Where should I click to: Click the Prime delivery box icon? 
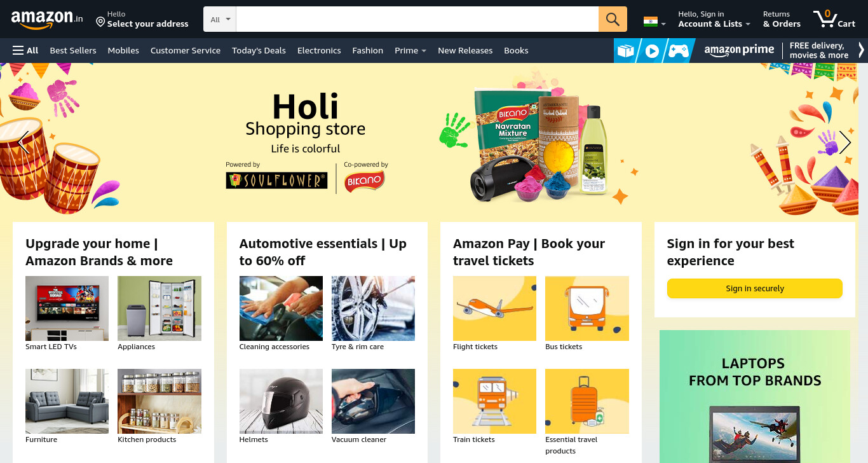point(626,51)
